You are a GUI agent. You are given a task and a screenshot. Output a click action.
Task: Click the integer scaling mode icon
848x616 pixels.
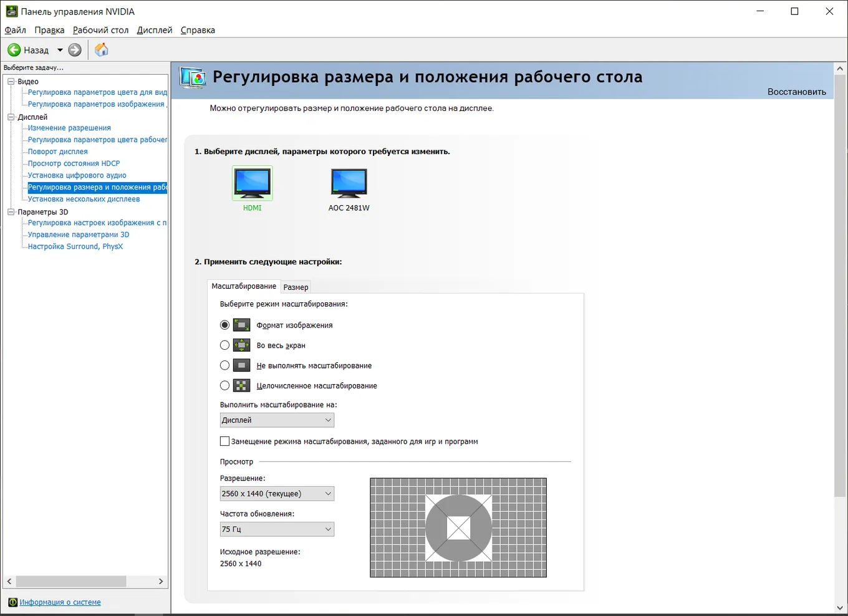(x=241, y=385)
